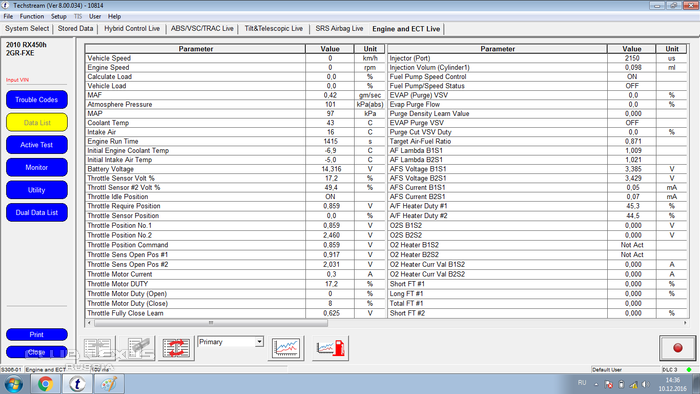Click the swap data list arrows icon

click(x=176, y=348)
